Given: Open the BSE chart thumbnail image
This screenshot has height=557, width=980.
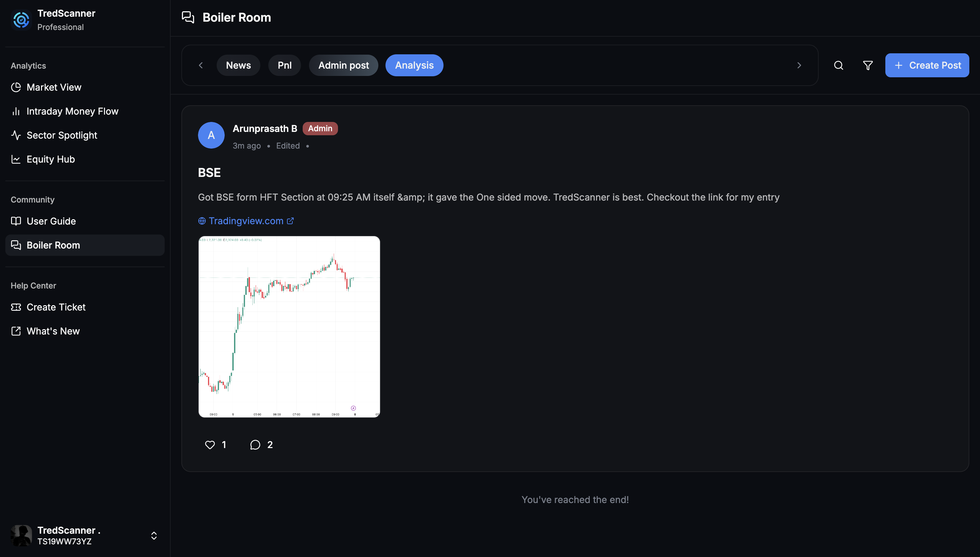Looking at the screenshot, I should point(289,326).
